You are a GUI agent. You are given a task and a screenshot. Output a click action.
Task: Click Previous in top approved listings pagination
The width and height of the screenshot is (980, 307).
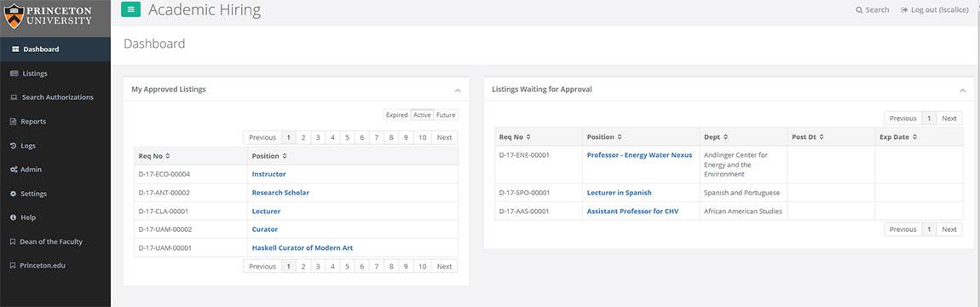(262, 137)
